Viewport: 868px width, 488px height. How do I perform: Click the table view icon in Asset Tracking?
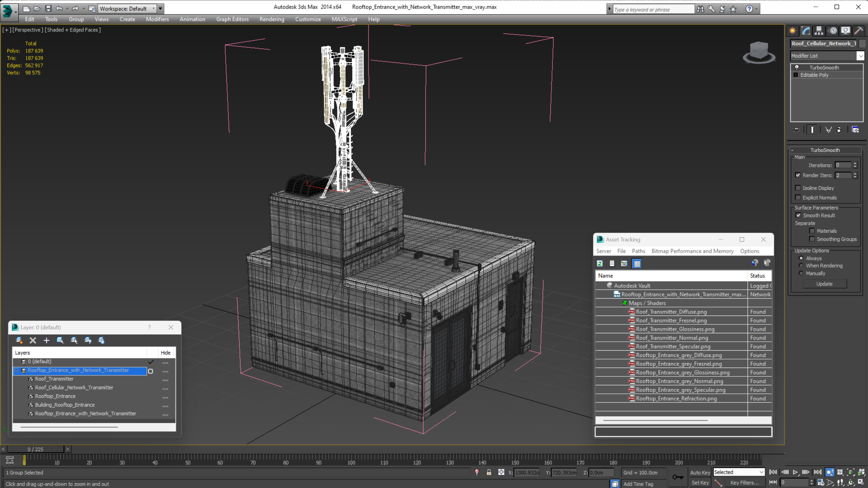pyautogui.click(x=637, y=263)
